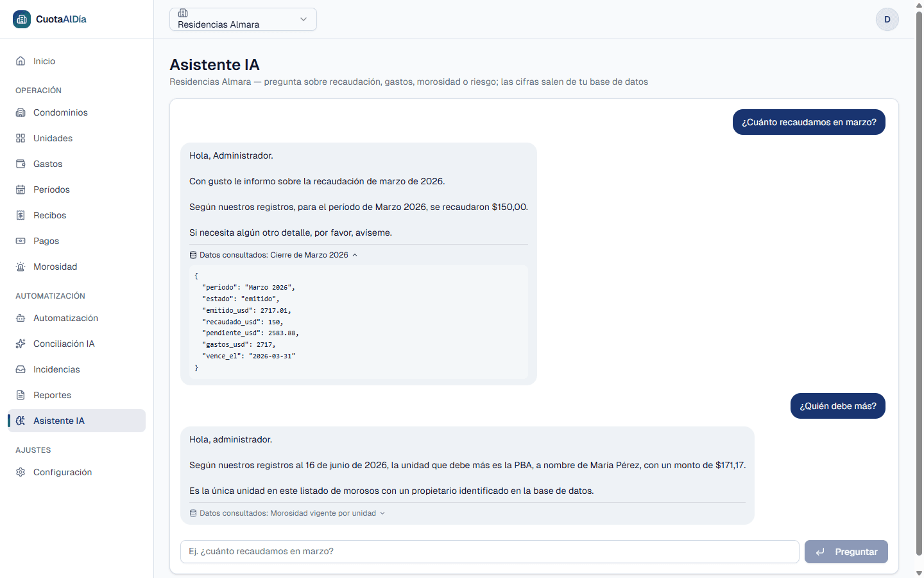Click the Reportes document icon
The width and height of the screenshot is (924, 578).
pyautogui.click(x=21, y=395)
